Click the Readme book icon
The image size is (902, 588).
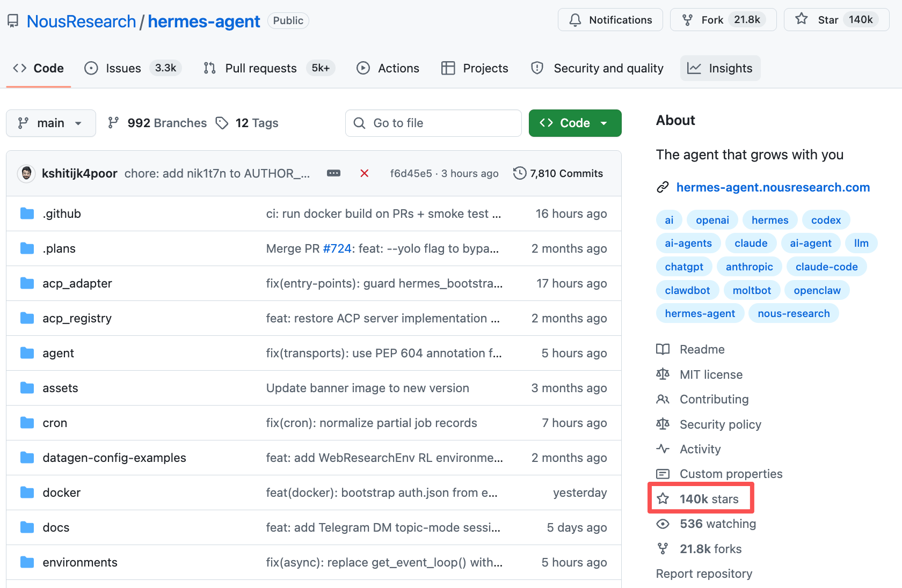click(x=663, y=349)
